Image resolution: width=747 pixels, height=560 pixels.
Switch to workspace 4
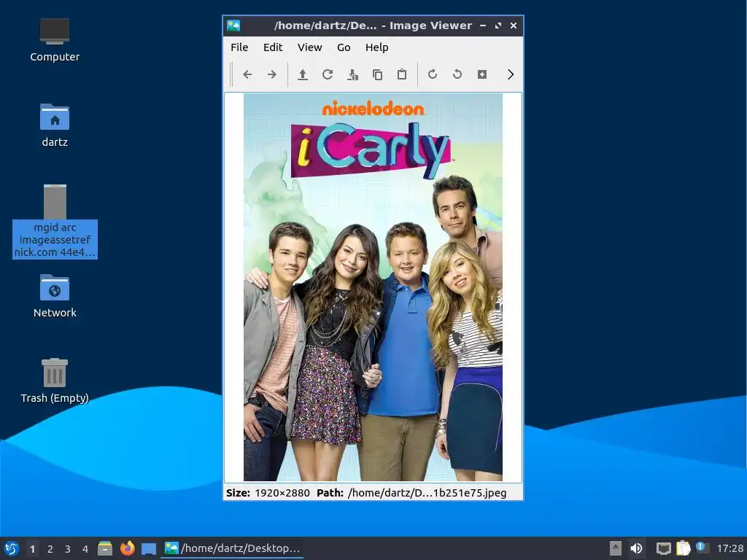tap(85, 549)
